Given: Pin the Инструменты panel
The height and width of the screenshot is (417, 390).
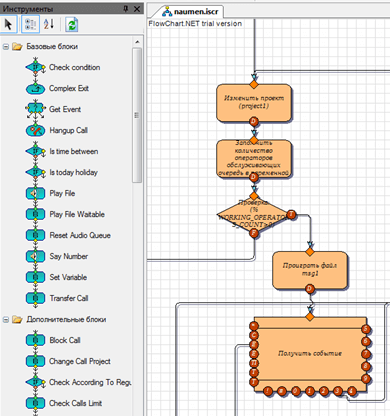Looking at the screenshot, I should click(126, 9).
